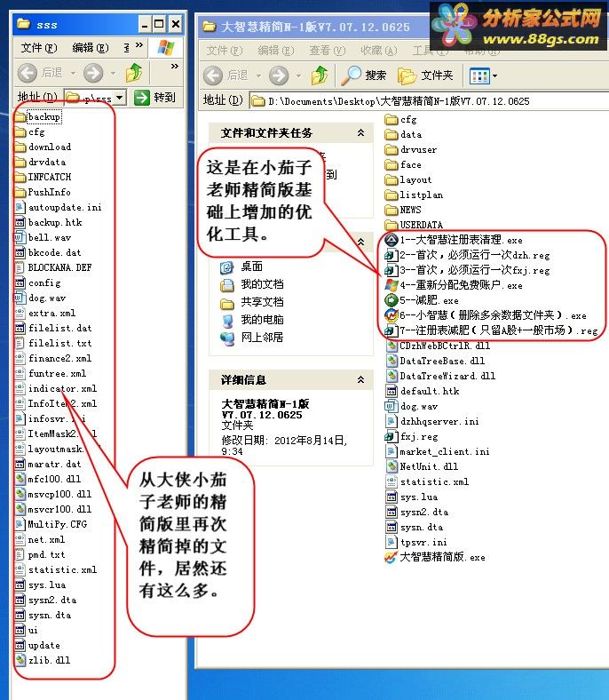Viewport: 609px width, 700px height.
Task: Select dzhhqserver.ini file
Action: point(431,421)
